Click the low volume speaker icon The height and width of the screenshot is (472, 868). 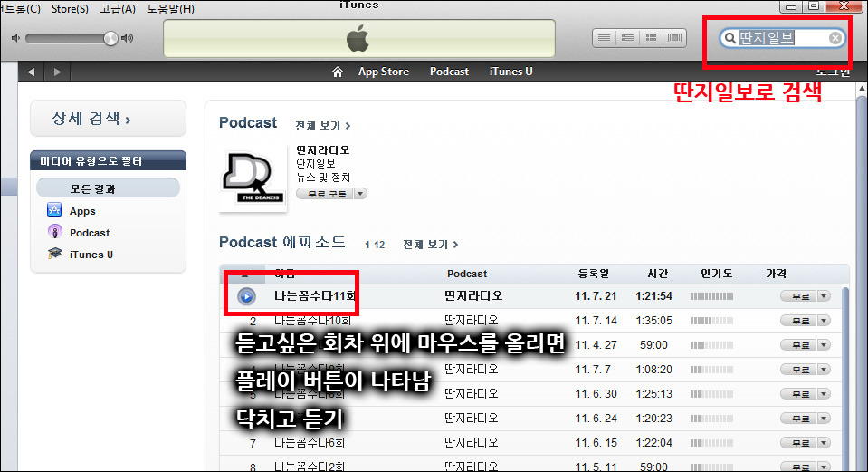15,38
